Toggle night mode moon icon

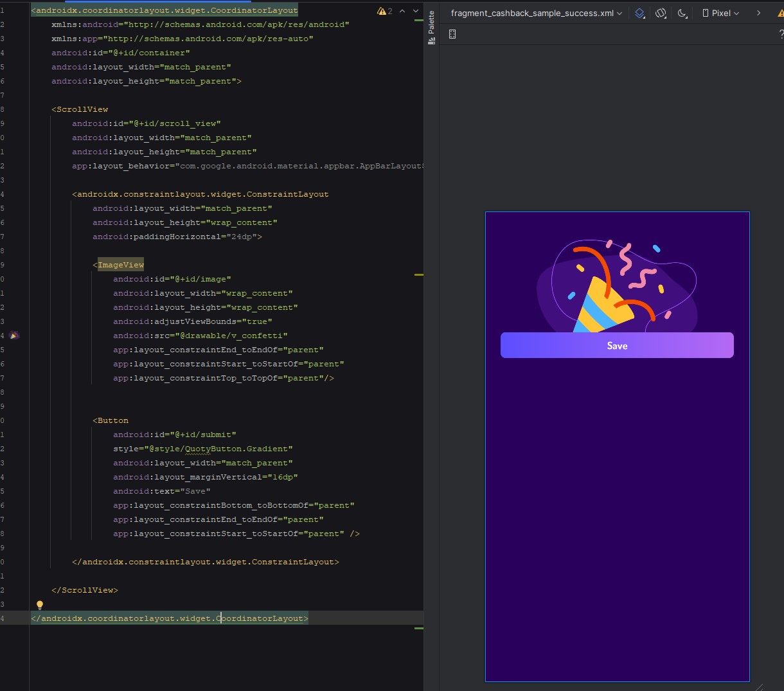click(x=682, y=13)
